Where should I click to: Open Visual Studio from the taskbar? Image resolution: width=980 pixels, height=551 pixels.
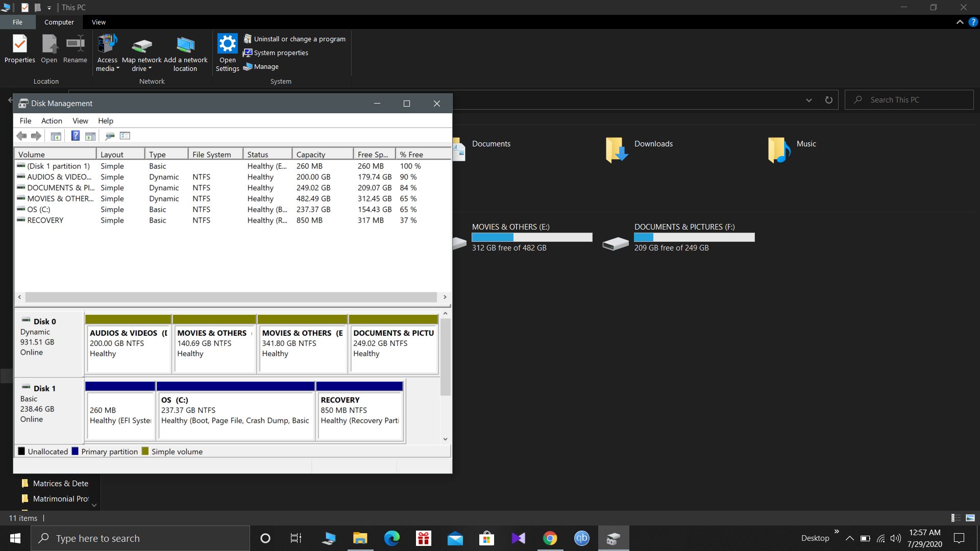518,538
